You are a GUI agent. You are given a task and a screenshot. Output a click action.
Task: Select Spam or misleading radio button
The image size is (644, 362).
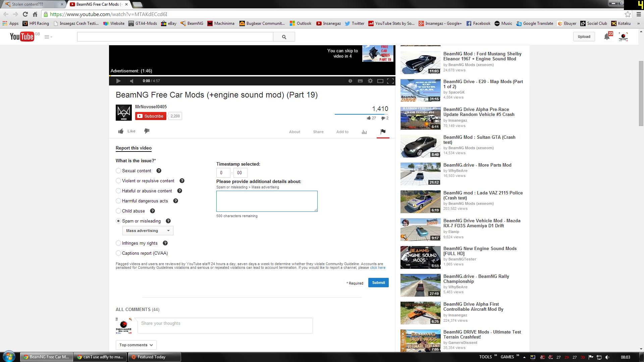pyautogui.click(x=118, y=221)
